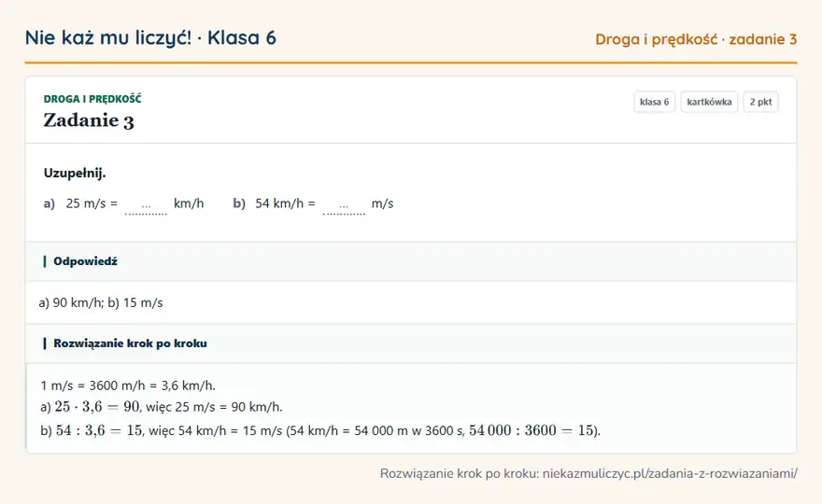This screenshot has height=504, width=822.
Task: Click the formula '25 · 3,6 = 90'
Action: [97, 407]
